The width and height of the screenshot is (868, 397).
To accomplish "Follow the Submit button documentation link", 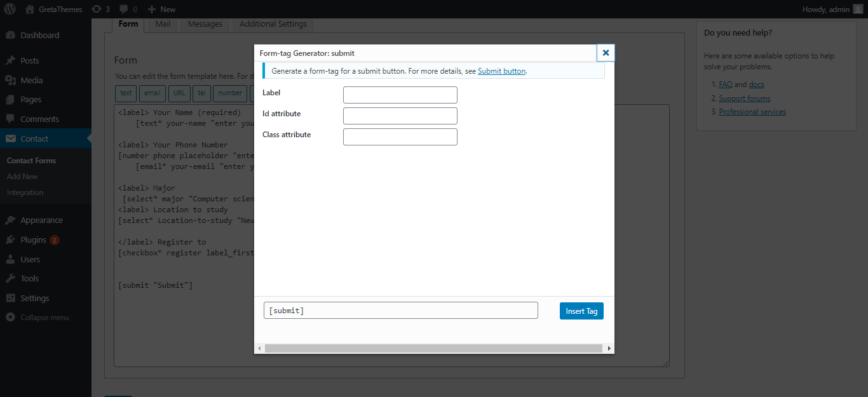I will coord(501,71).
